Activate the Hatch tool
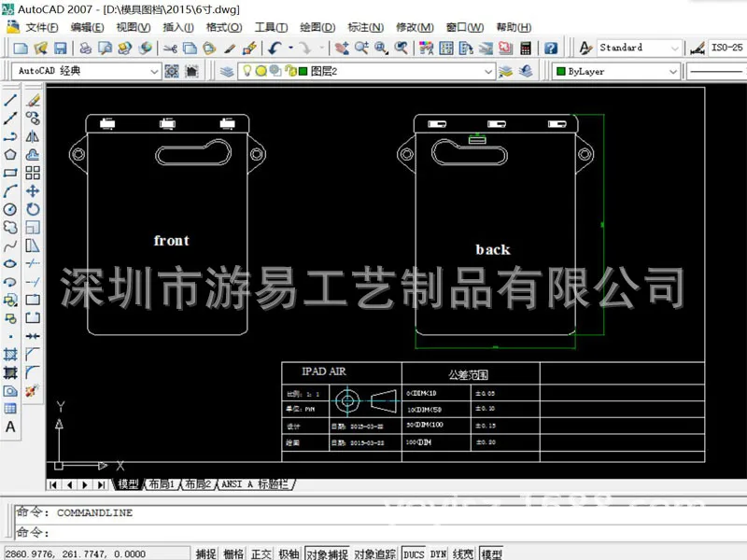The width and height of the screenshot is (747, 560). click(10, 355)
